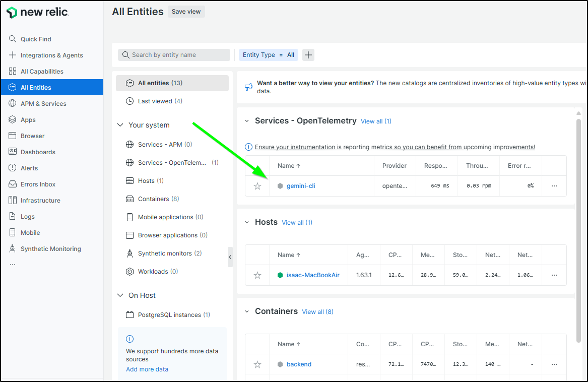The height and width of the screenshot is (382, 588).
Task: Click the Provider column header
Action: click(x=395, y=165)
